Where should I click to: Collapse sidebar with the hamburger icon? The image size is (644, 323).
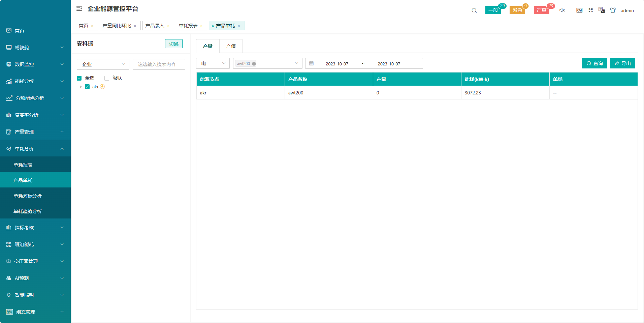[x=79, y=9]
